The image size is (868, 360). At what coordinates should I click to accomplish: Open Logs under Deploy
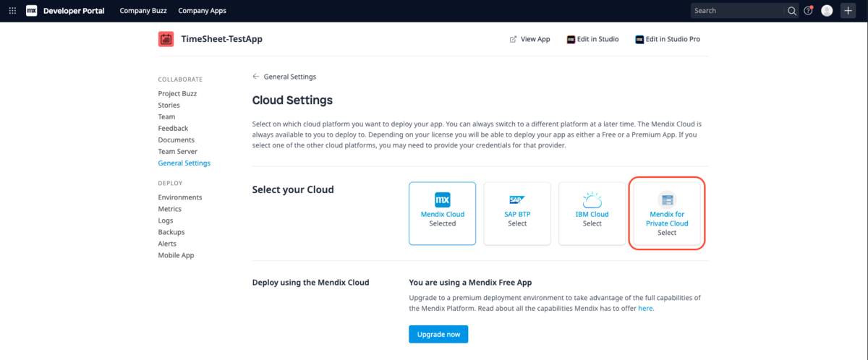point(166,220)
